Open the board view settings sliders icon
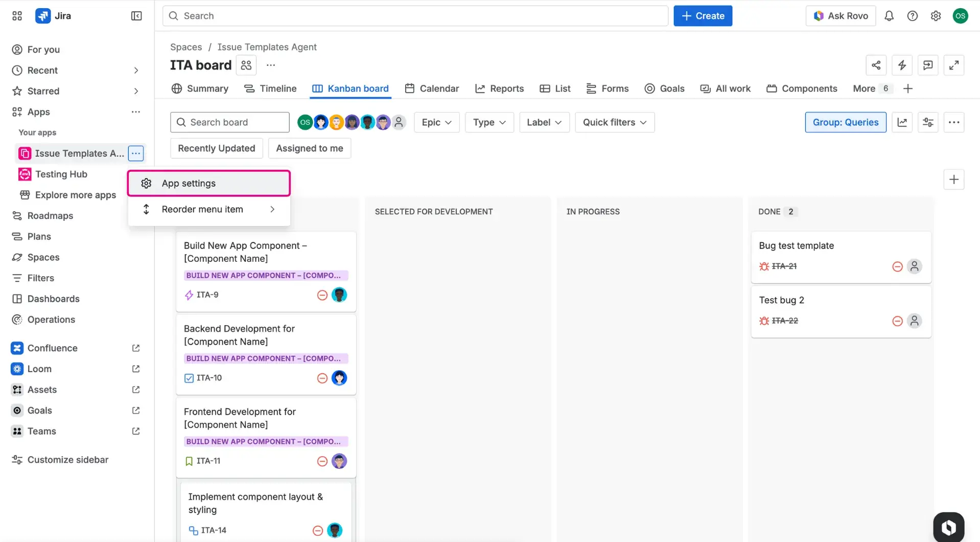The width and height of the screenshot is (980, 542). click(928, 122)
